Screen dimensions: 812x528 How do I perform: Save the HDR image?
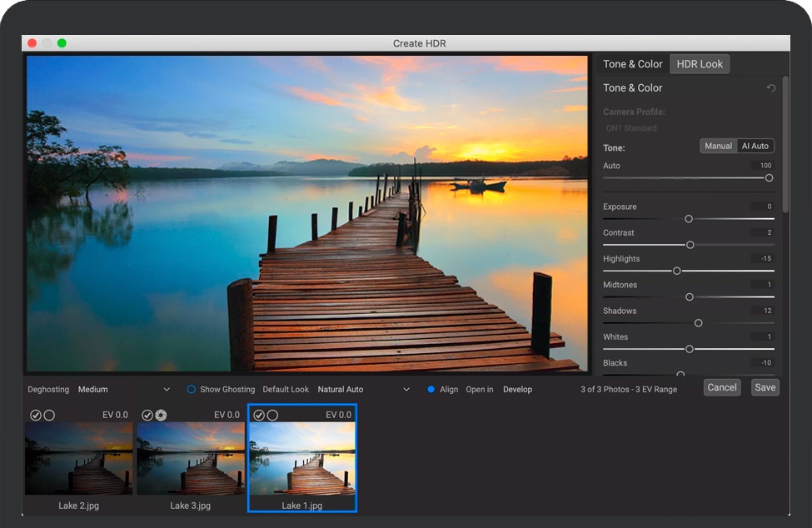765,387
